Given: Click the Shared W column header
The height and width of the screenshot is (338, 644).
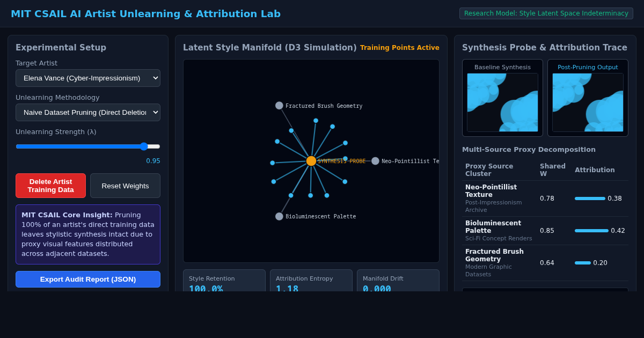Looking at the screenshot, I should tap(553, 170).
